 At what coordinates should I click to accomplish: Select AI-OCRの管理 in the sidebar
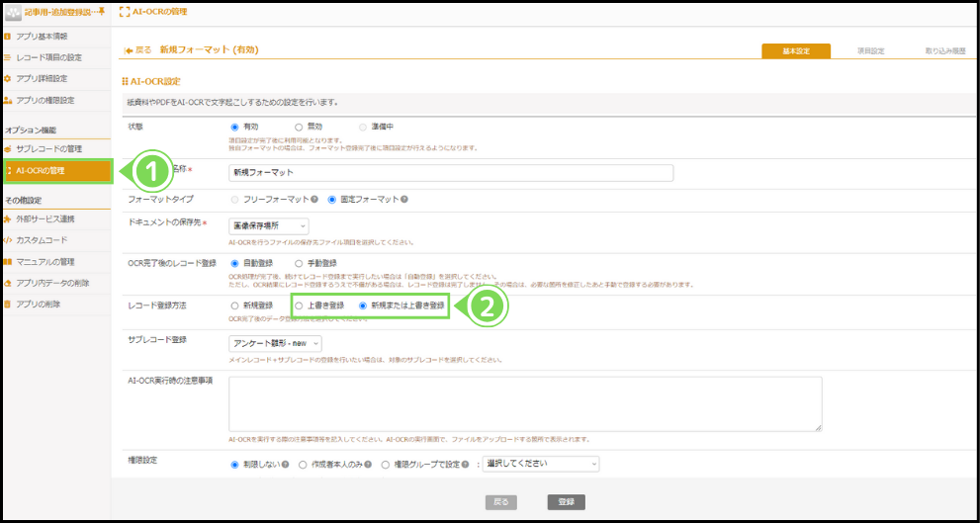(x=57, y=170)
